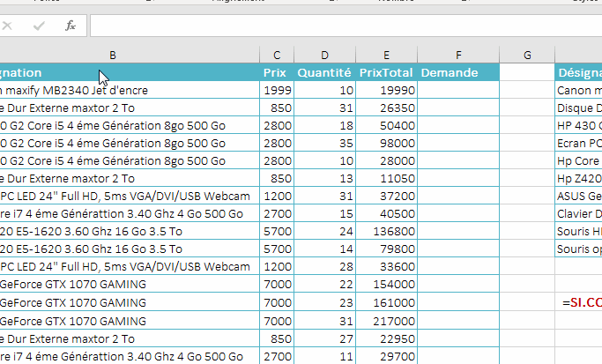Select quantity cell 24
The height and width of the screenshot is (364, 602).
point(325,232)
